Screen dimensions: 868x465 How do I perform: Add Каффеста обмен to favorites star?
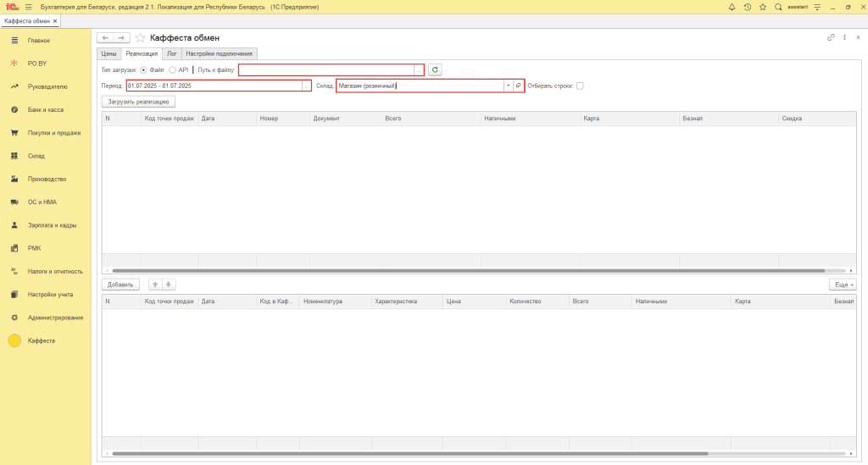click(x=140, y=37)
